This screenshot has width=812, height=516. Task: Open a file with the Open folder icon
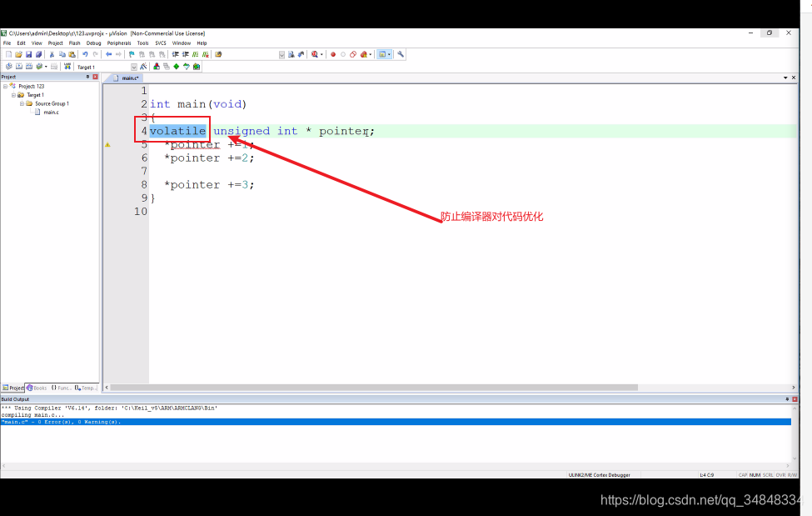click(18, 54)
